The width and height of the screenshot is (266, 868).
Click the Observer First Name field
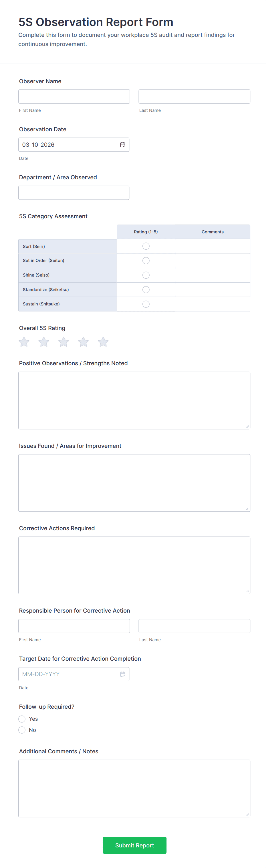[x=74, y=97]
